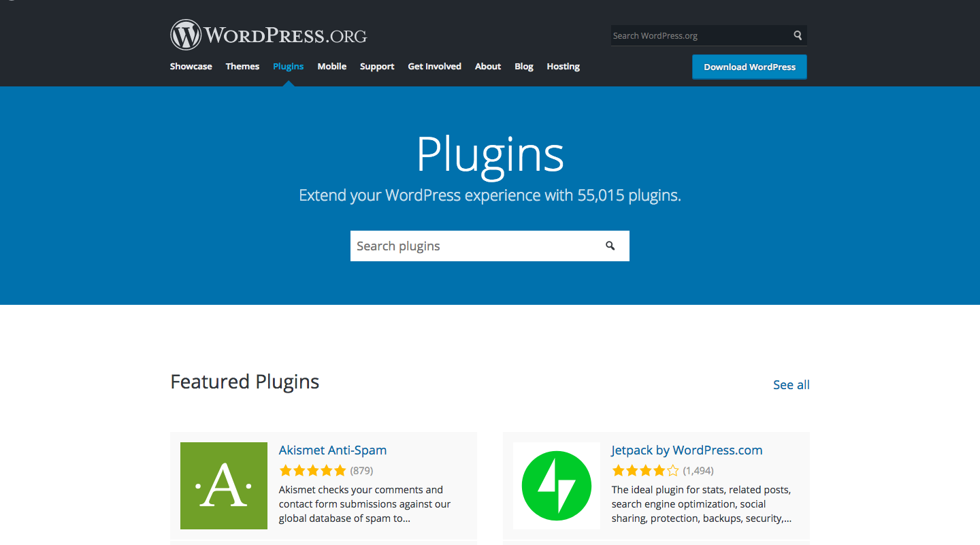Viewport: 980px width, 545px height.
Task: Click the header search magnifier icon
Action: pyautogui.click(x=798, y=35)
